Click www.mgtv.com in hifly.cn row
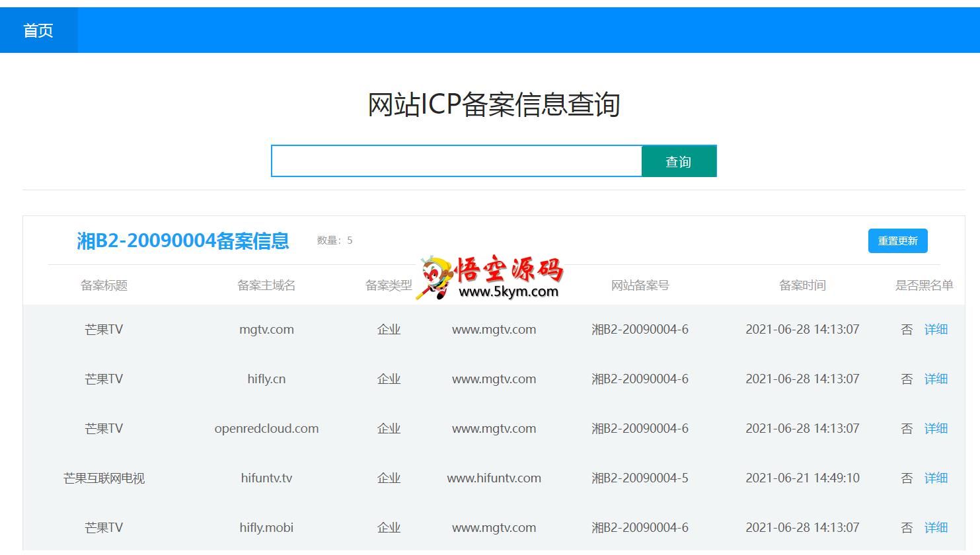Image resolution: width=980 pixels, height=555 pixels. click(x=494, y=379)
